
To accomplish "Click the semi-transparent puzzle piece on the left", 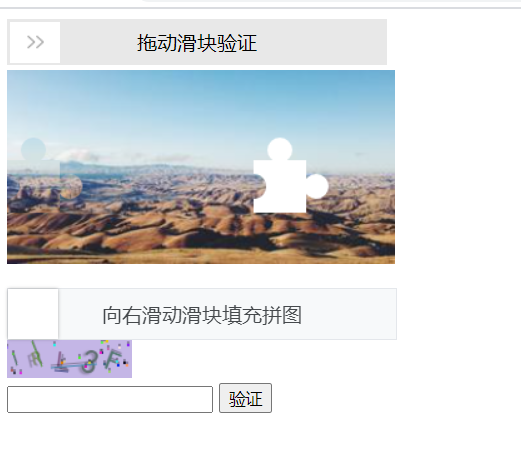I will [x=45, y=175].
